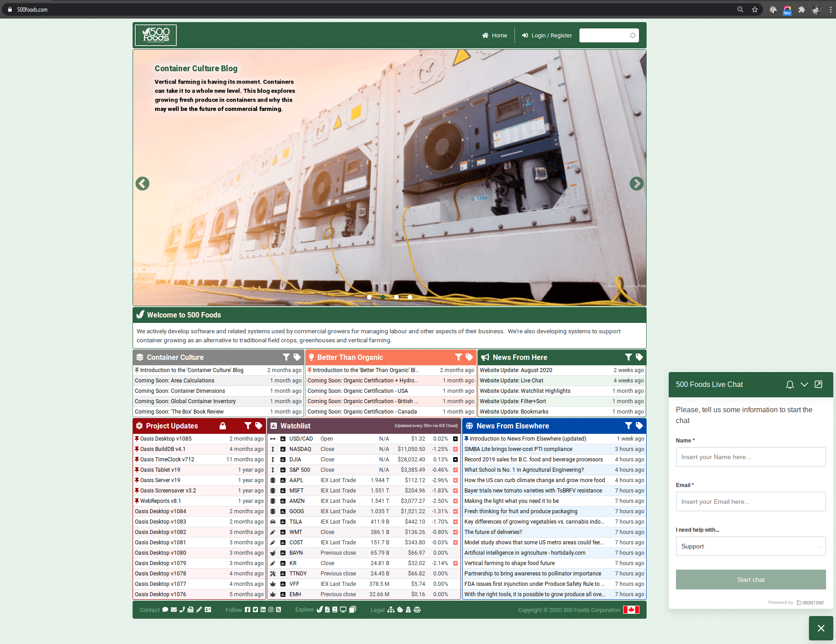Show the previous carousel slide

142,184
